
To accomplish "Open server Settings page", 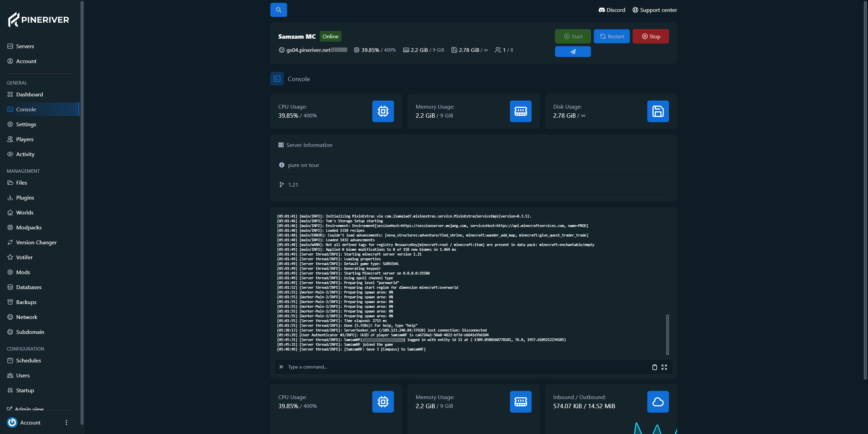I will click(x=40, y=124).
